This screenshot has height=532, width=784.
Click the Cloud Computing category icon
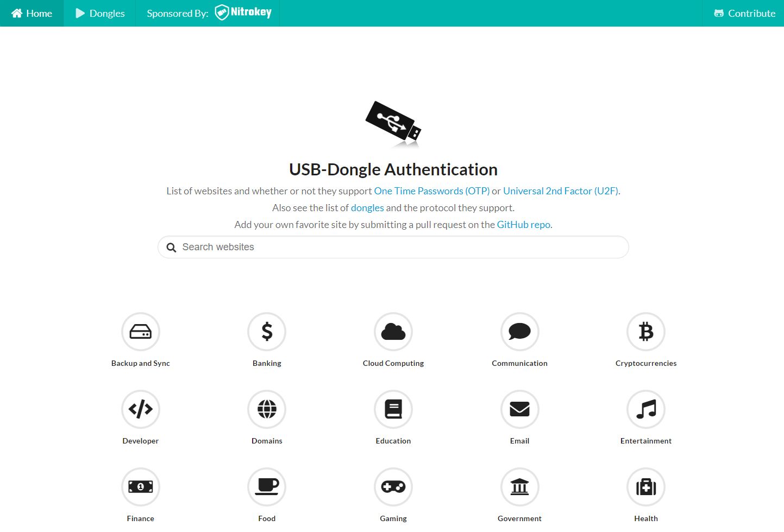pyautogui.click(x=393, y=332)
